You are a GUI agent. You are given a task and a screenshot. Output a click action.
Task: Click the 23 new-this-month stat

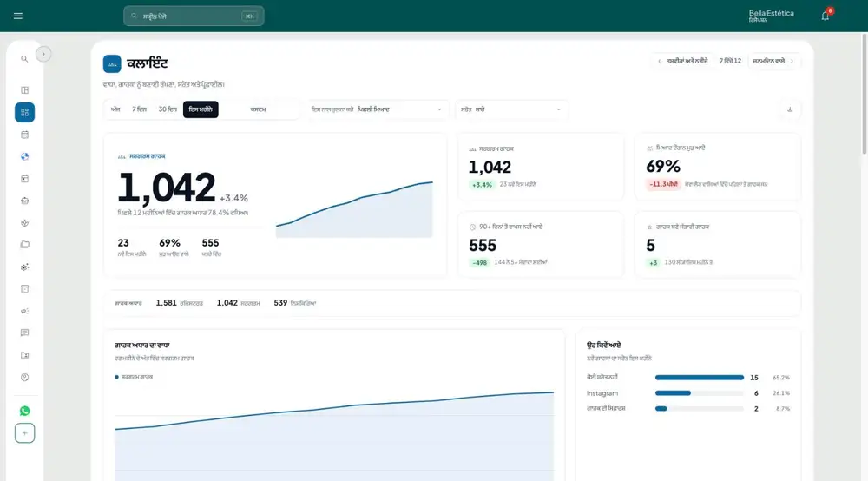pyautogui.click(x=132, y=247)
